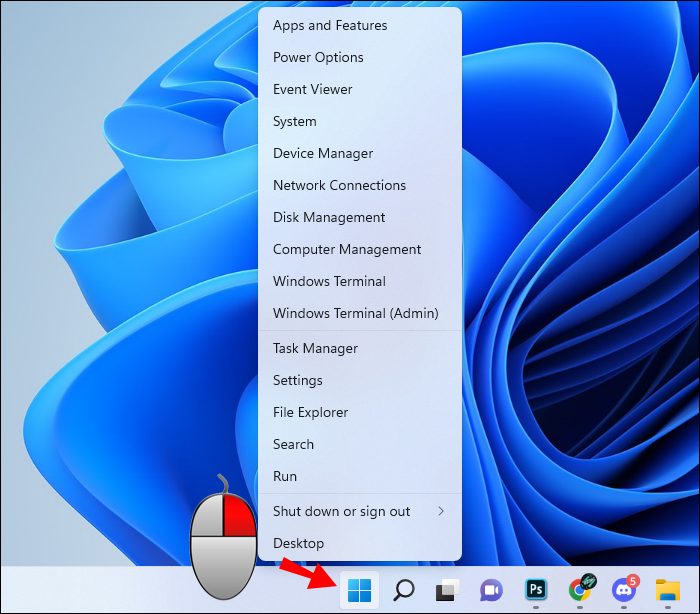Launch Windows Terminal (Admin)
700x614 pixels.
tap(355, 313)
